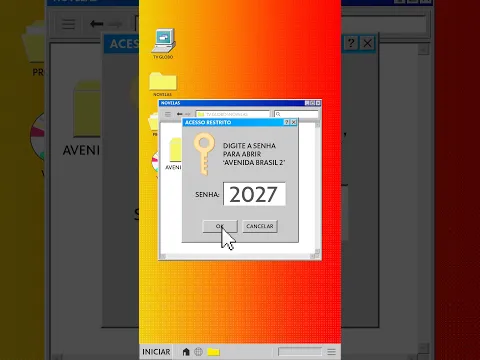The width and height of the screenshot is (480, 360).
Task: Click the forward arrow in Novelas window toolbar
Action: pyautogui.click(x=188, y=114)
